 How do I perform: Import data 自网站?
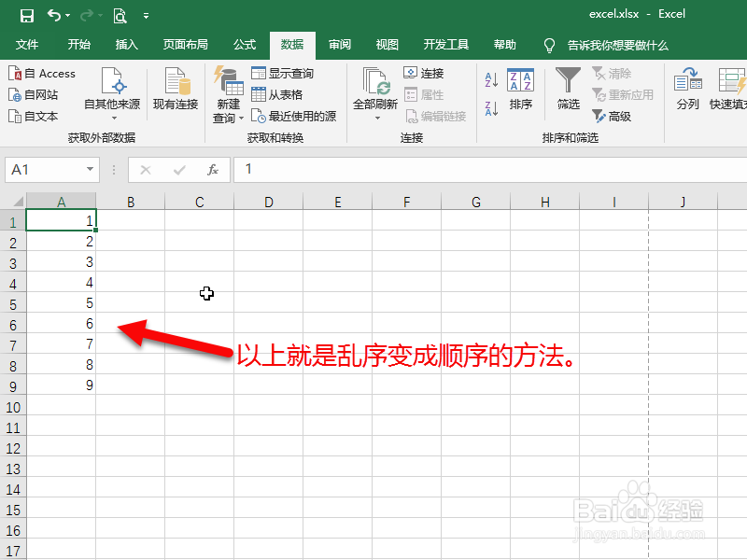pos(34,95)
